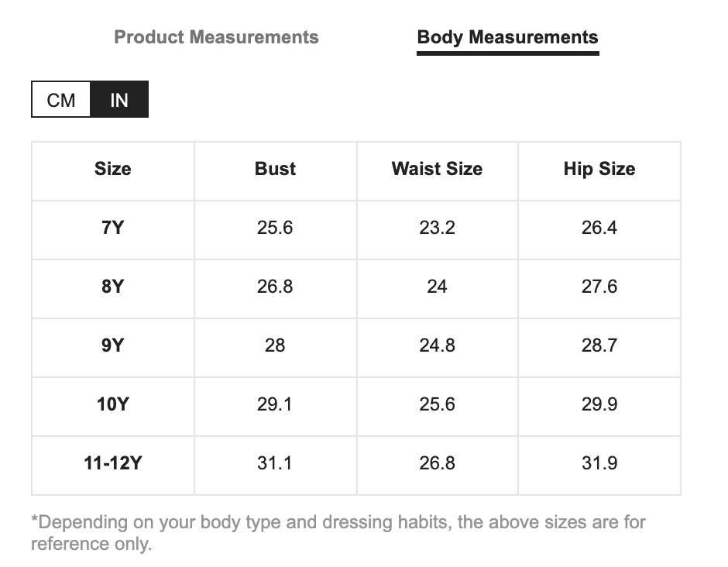Click the 9Y waist value 24.8
Screen dimensions: 728x567
437,345
